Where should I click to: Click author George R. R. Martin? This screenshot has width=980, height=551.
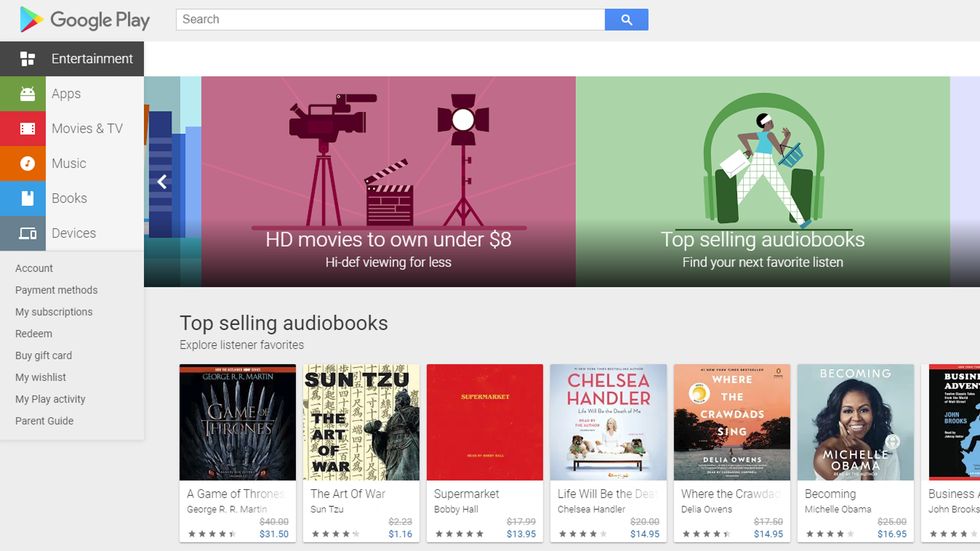coord(227,509)
